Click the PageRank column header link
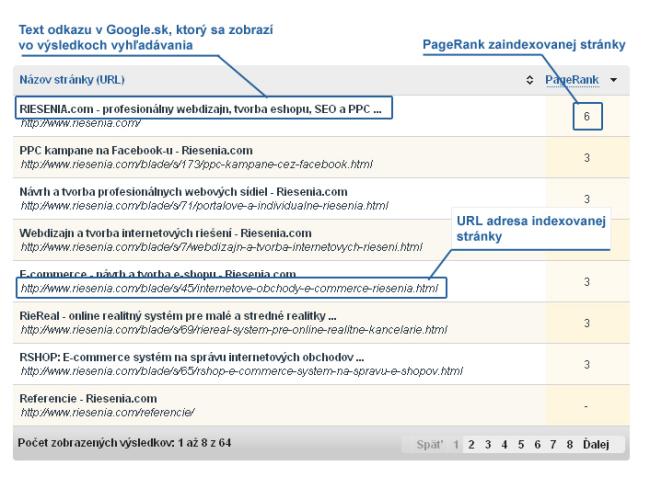 [572, 80]
